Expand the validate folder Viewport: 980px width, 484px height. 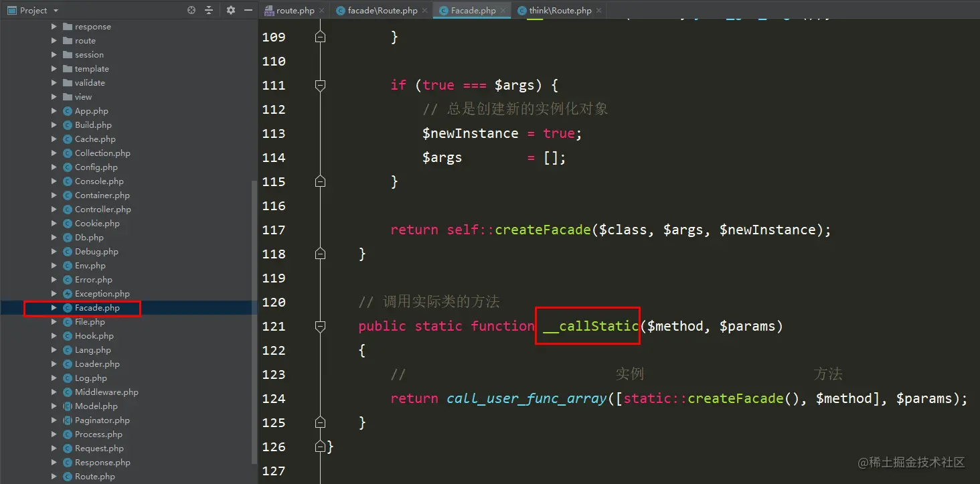tap(54, 83)
